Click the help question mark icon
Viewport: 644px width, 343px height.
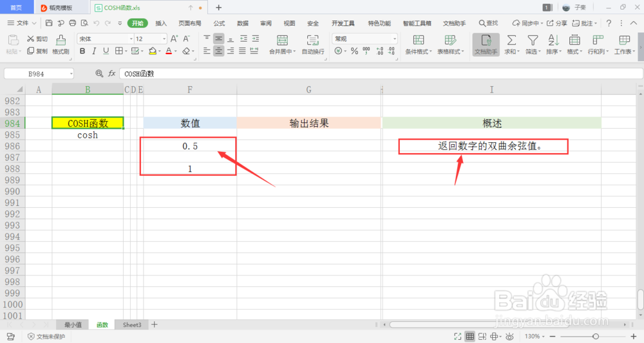[609, 23]
